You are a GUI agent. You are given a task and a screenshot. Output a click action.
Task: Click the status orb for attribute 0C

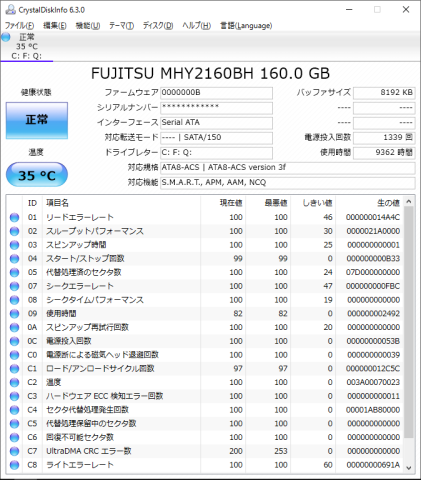coord(14,341)
